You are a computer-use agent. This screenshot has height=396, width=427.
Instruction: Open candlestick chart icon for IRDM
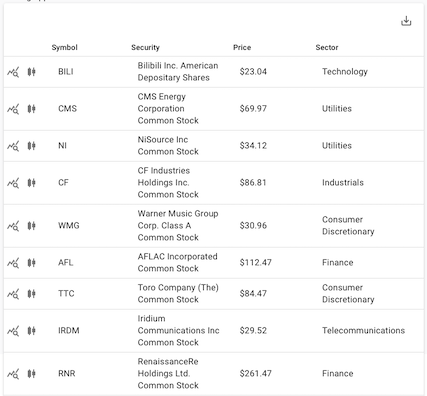[31, 331]
